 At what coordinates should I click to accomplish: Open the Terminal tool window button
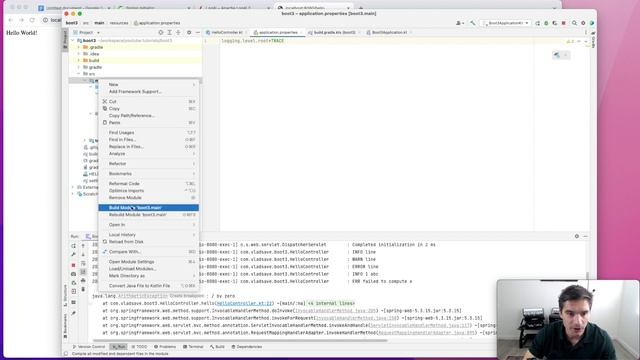click(193, 347)
